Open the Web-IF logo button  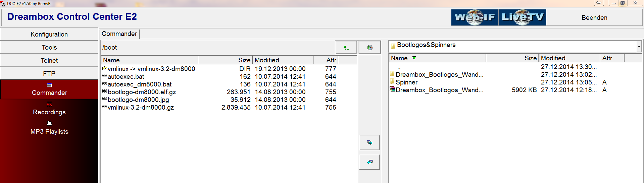475,17
